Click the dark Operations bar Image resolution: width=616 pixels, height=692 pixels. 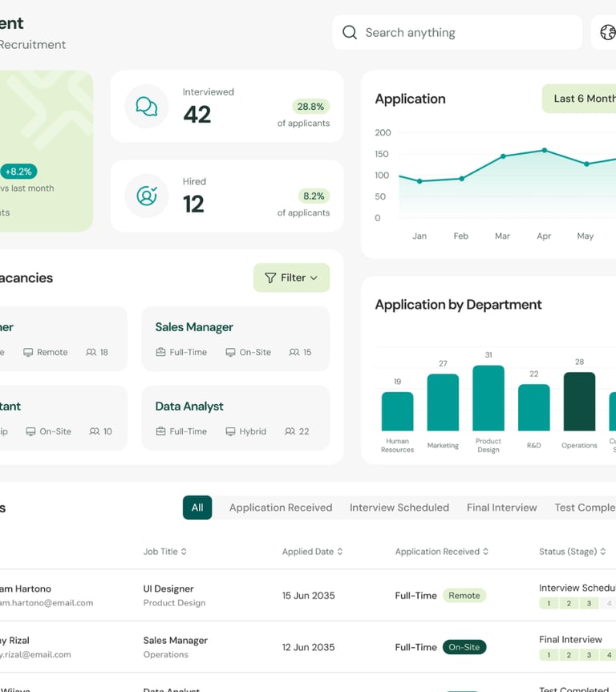click(579, 401)
